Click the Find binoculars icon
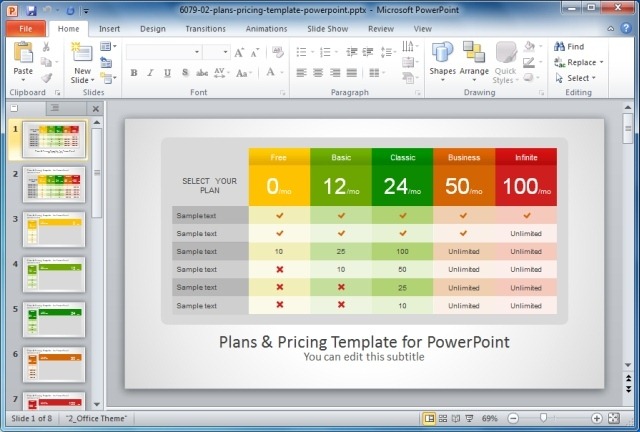 click(559, 46)
